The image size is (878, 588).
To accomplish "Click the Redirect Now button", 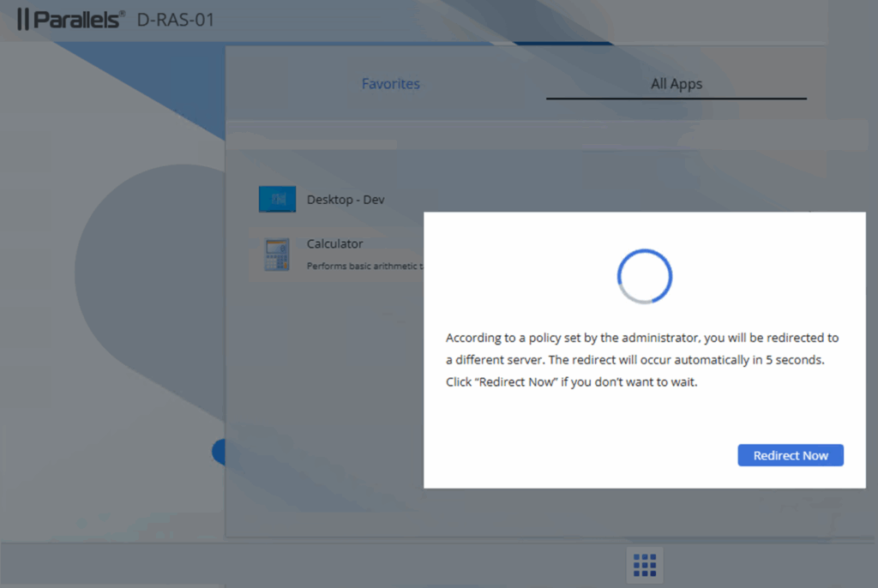I will (x=790, y=456).
